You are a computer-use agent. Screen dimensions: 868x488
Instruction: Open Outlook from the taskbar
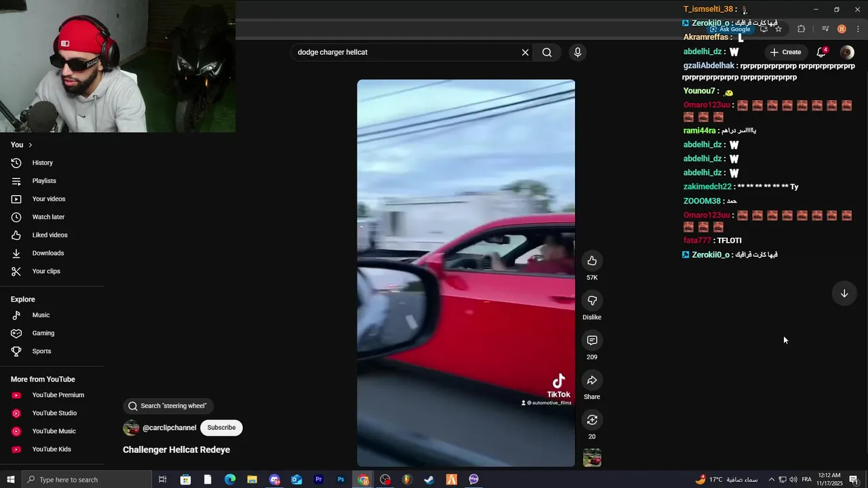[x=296, y=480]
